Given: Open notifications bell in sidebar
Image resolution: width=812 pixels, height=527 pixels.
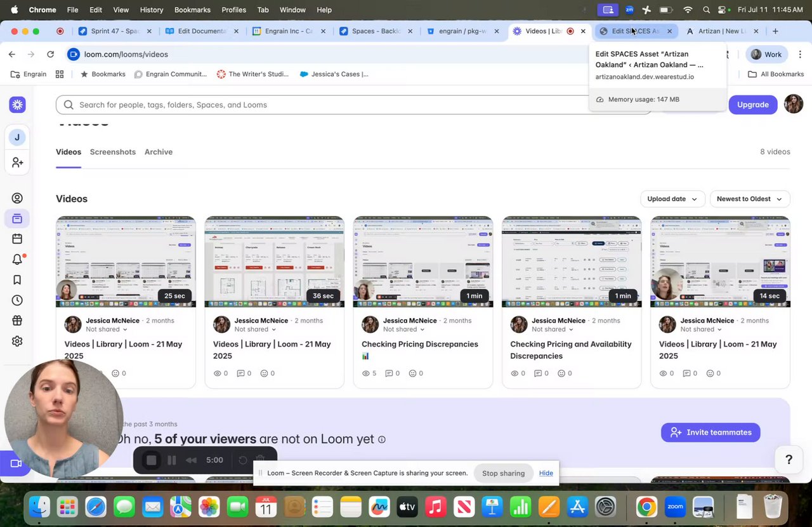Looking at the screenshot, I should pos(17,259).
